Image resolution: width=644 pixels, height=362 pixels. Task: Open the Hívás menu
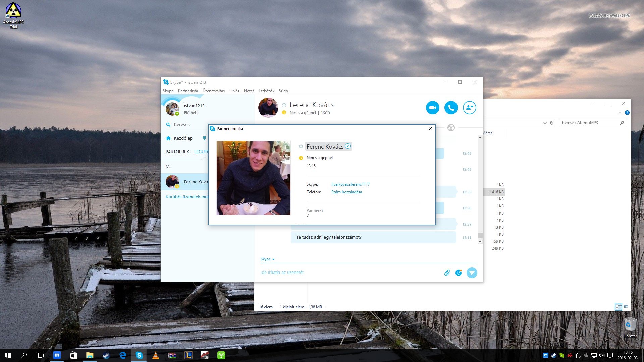pos(234,91)
